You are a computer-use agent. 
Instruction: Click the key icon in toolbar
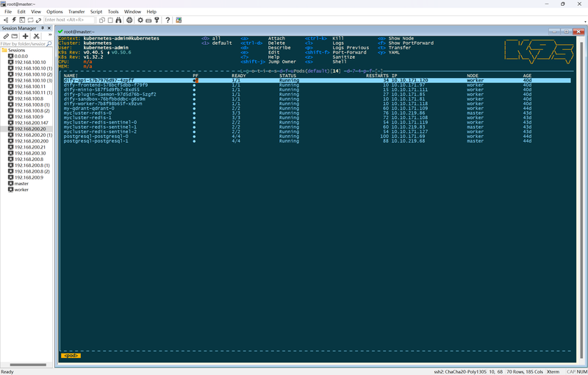click(x=157, y=20)
